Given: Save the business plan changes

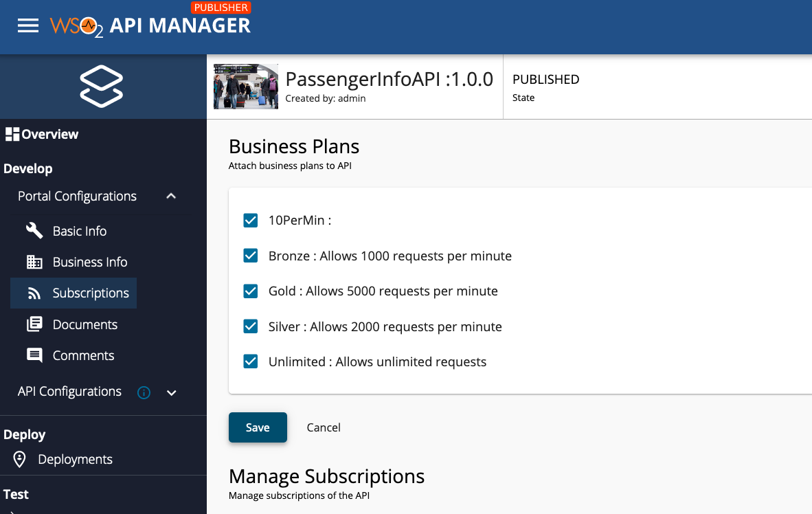Looking at the screenshot, I should point(258,427).
